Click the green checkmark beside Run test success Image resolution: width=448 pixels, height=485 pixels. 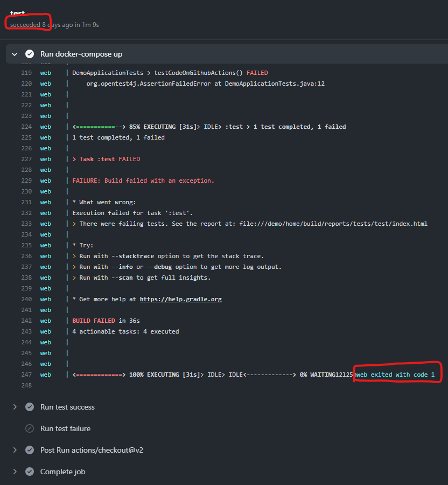pyautogui.click(x=30, y=407)
